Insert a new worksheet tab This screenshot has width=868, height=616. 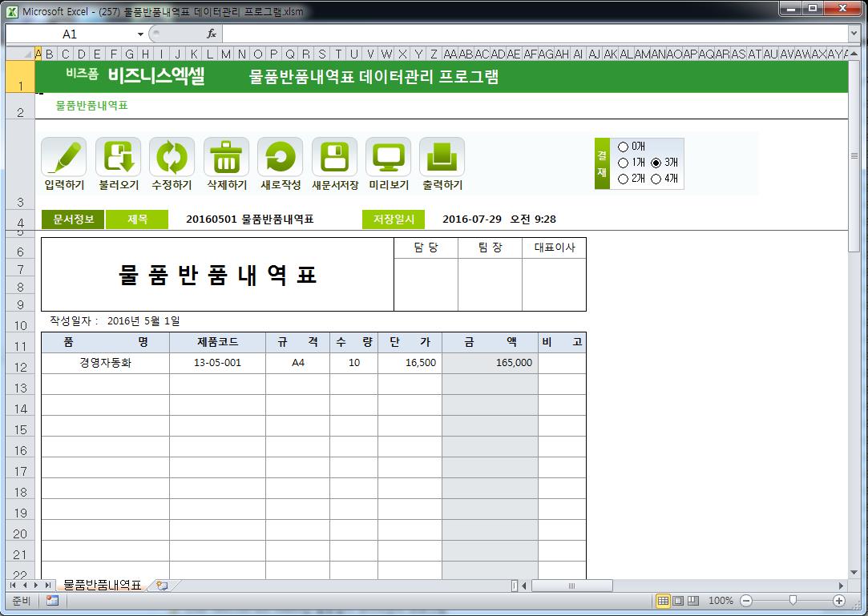[x=162, y=586]
